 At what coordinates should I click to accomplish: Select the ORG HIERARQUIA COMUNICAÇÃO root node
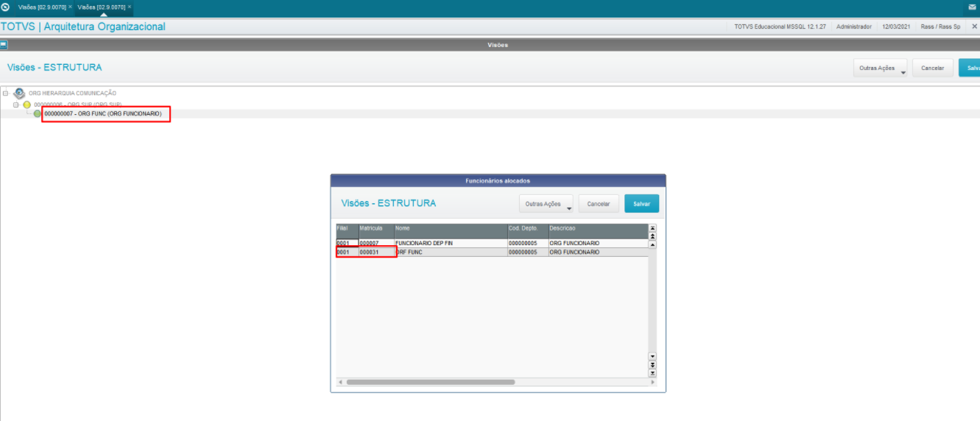point(72,93)
